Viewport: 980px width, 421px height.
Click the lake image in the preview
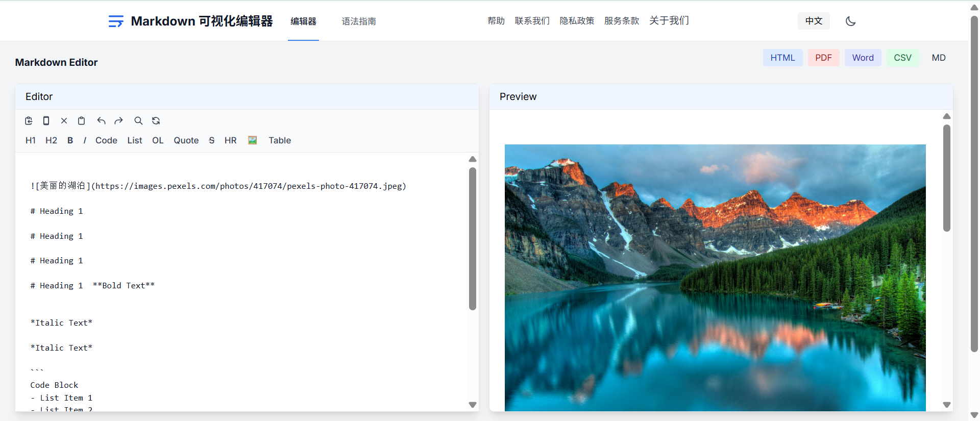(x=715, y=278)
